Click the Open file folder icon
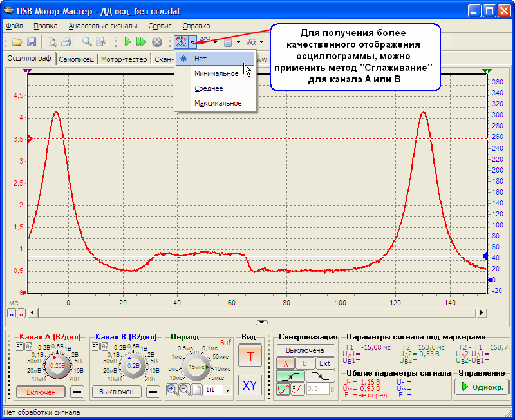The image size is (515, 420). (x=18, y=42)
